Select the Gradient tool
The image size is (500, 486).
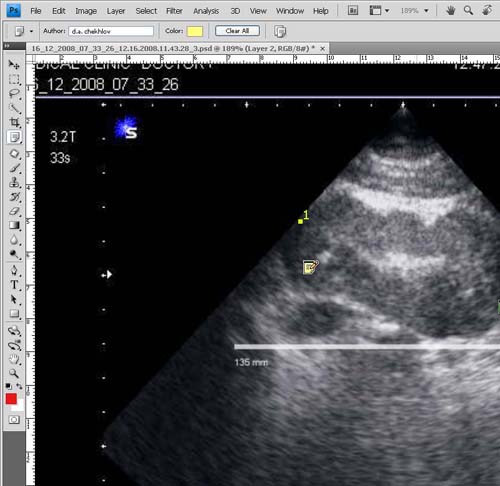[14, 226]
